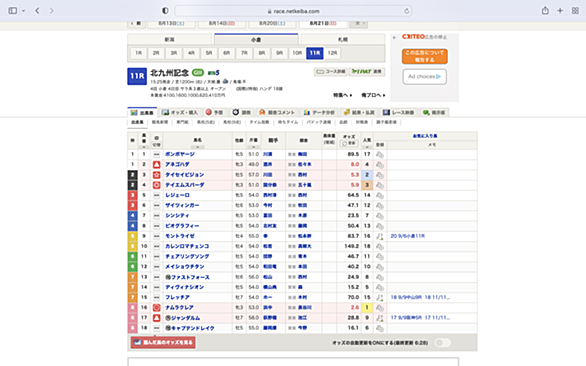This screenshot has width=586, height=366.
Task: Add レジェーロ to favorites icon
Action: click(x=380, y=195)
